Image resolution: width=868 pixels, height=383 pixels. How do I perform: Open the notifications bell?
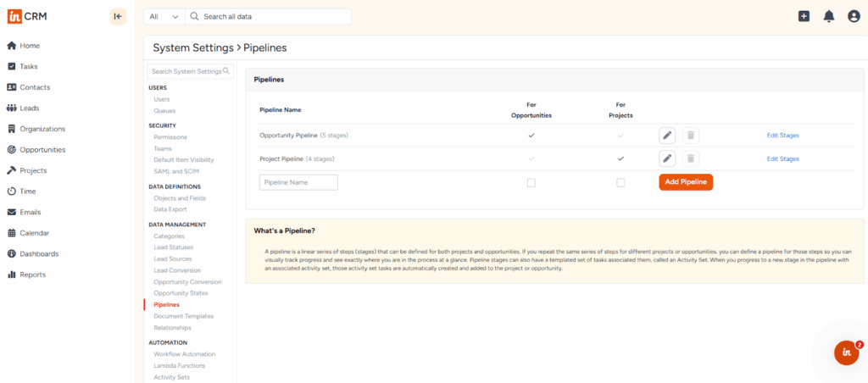pyautogui.click(x=829, y=16)
